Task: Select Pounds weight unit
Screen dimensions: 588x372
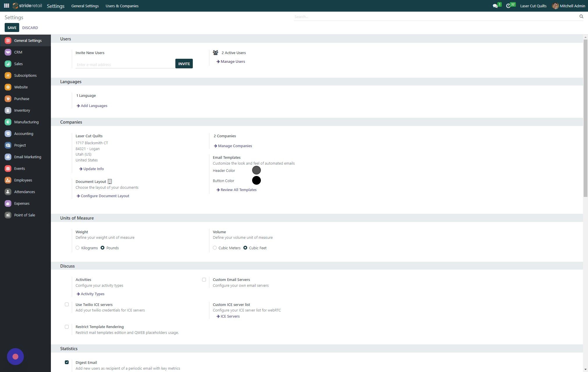Action: coord(102,248)
